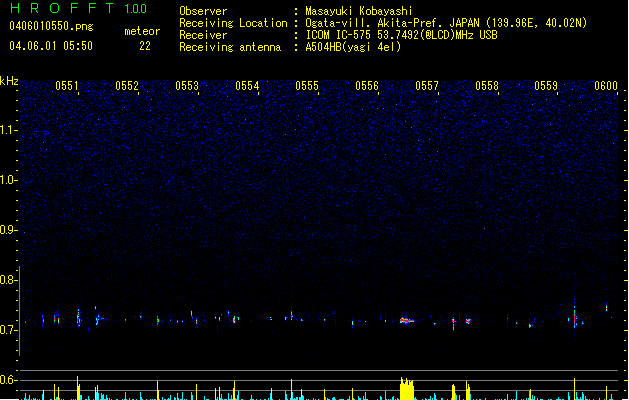This screenshot has height=400, width=629.
Task: Click the antenna A504HB(yagi 4el) text
Action: tap(353, 47)
